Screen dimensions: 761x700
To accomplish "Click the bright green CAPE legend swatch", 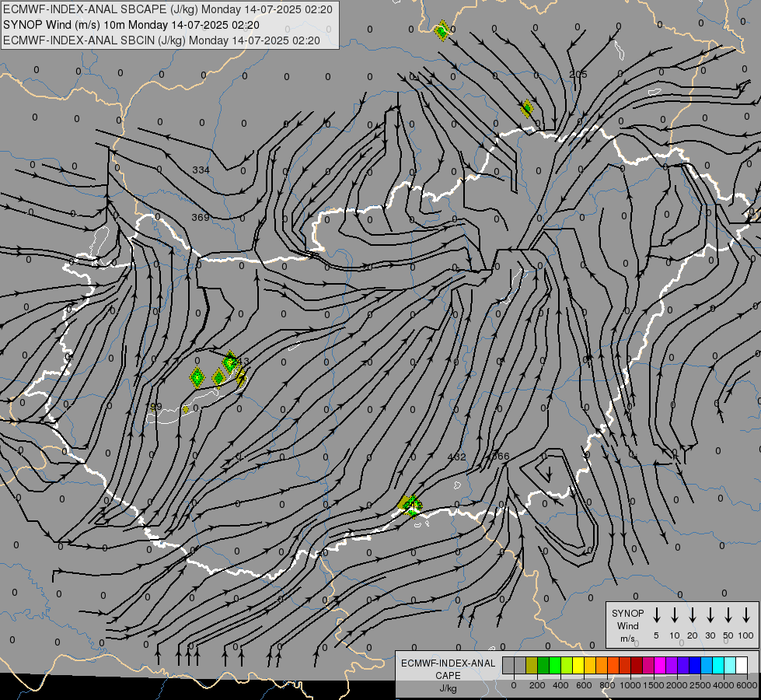I will (555, 666).
